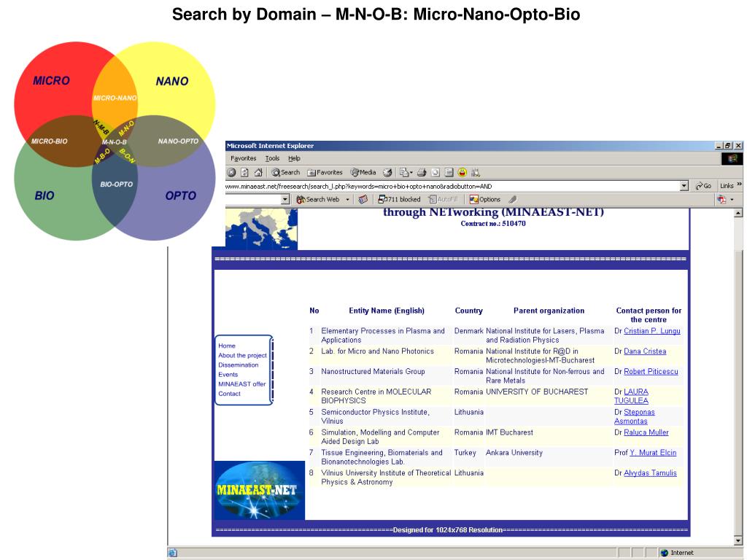Open Steponas Asmontas contact link
This screenshot has height=560, width=747.
(x=634, y=416)
